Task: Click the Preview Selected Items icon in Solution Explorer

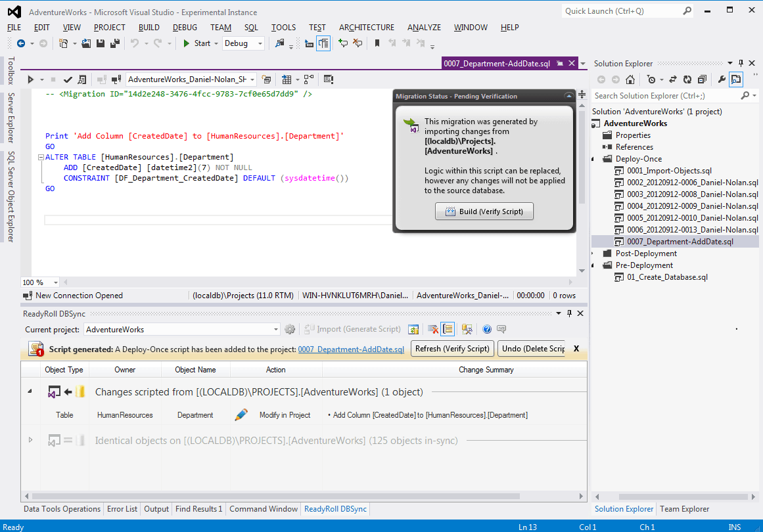Action: pyautogui.click(x=736, y=79)
